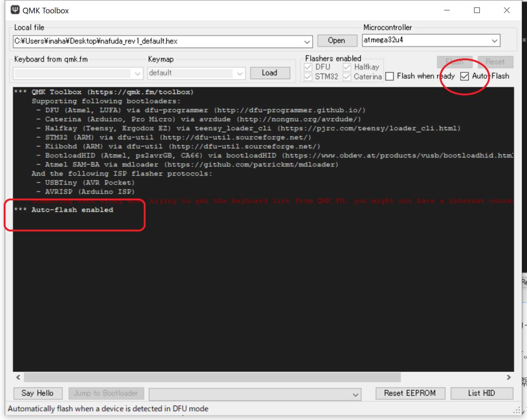
Task: Minimize the QMK Toolbox window
Action: click(x=447, y=11)
